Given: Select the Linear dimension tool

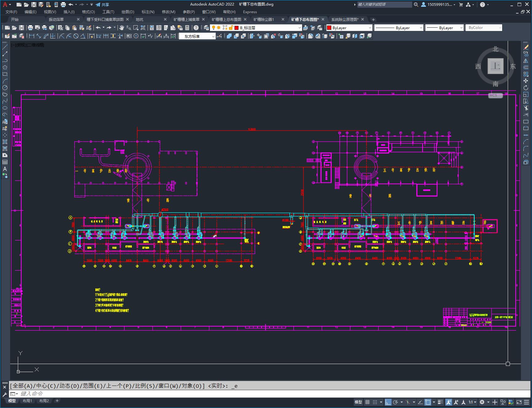Looking at the screenshot, I should click(x=32, y=36).
